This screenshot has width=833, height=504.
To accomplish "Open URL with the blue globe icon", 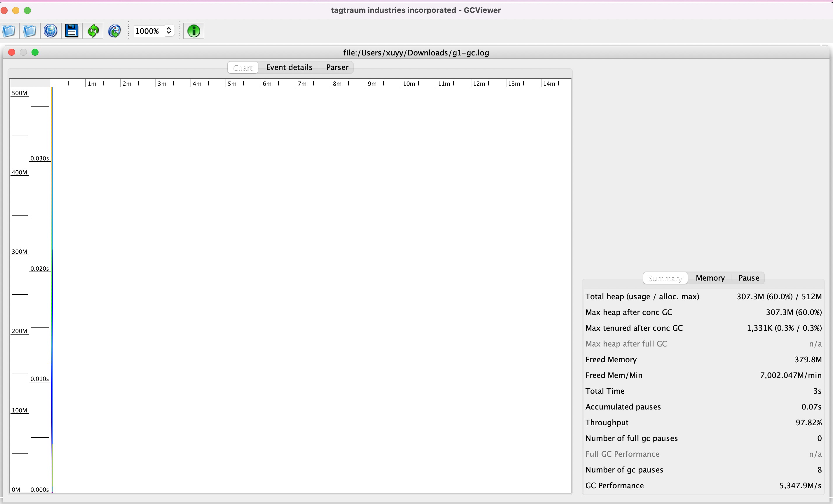I will [x=51, y=31].
